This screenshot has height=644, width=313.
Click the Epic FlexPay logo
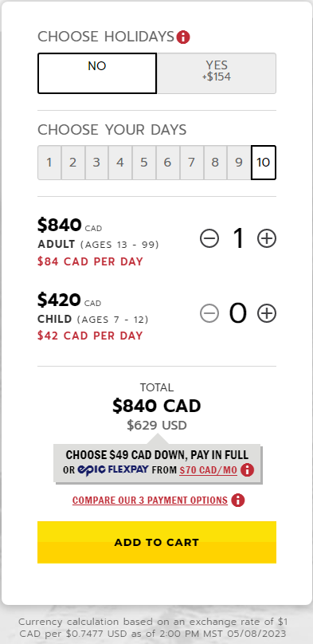point(113,469)
